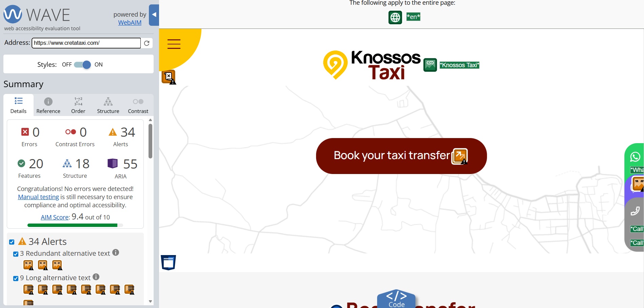Screen dimensions: 644x308
Task: Click the language globe icon
Action: (395, 17)
